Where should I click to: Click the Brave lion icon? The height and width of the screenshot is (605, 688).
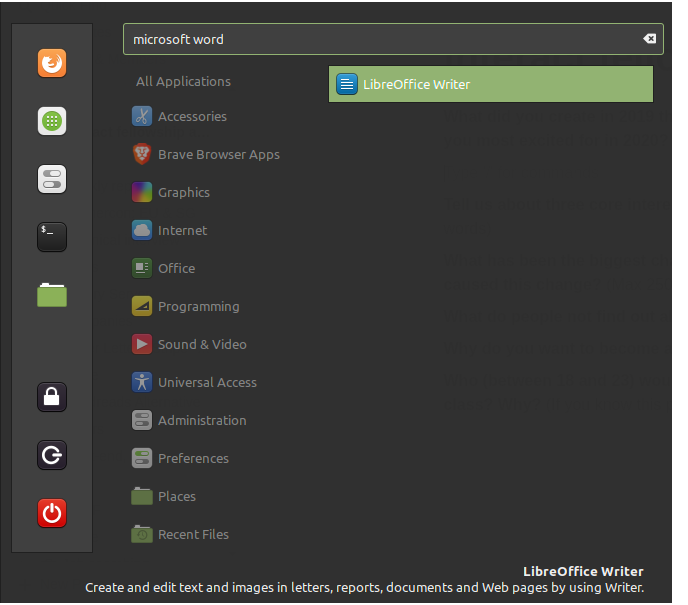pyautogui.click(x=142, y=154)
